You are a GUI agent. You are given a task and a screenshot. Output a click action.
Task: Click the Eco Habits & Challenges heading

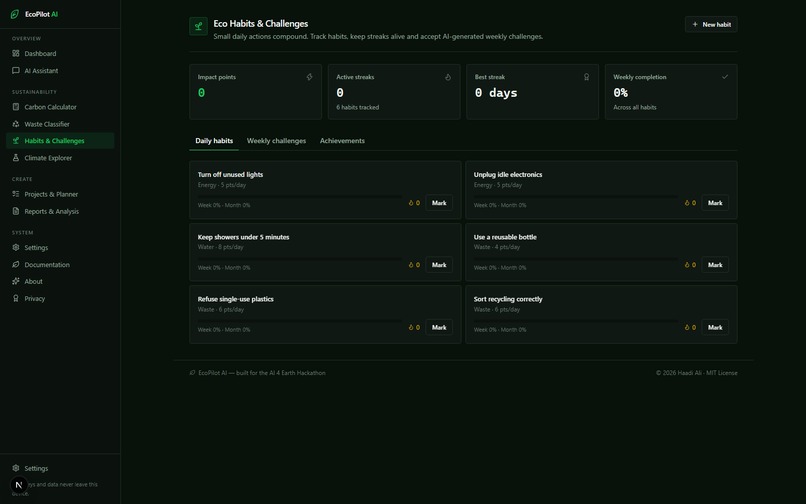pos(261,24)
